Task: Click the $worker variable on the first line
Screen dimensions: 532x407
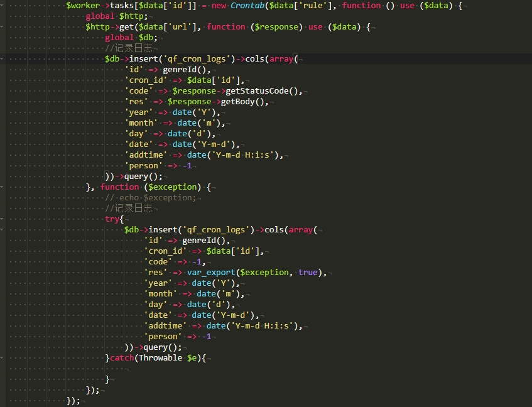Action: click(83, 6)
